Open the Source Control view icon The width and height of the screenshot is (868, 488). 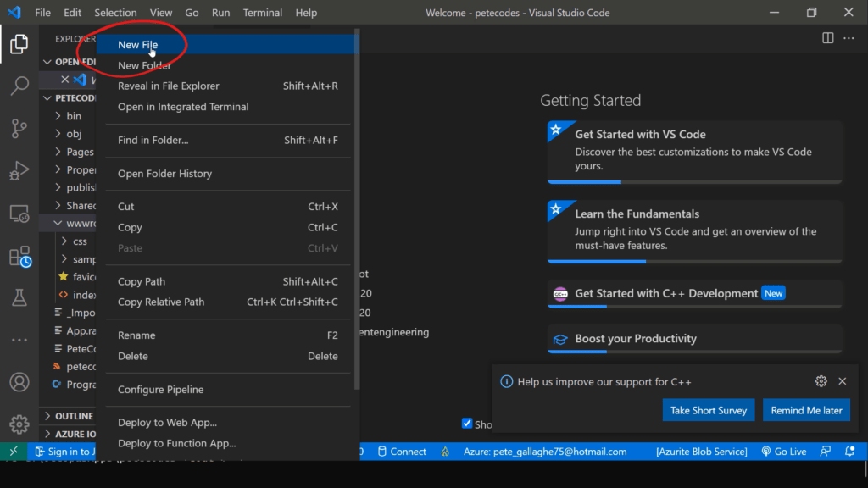(19, 129)
